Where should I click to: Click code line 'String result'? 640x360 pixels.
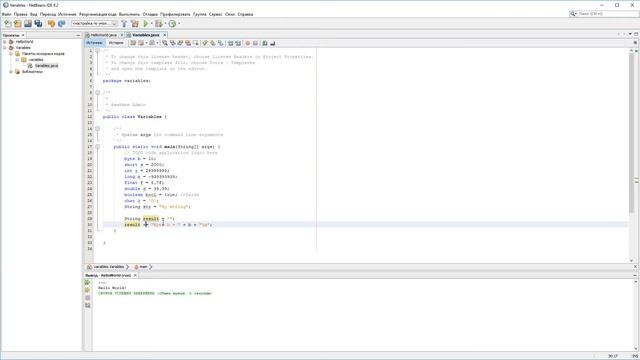click(x=149, y=219)
